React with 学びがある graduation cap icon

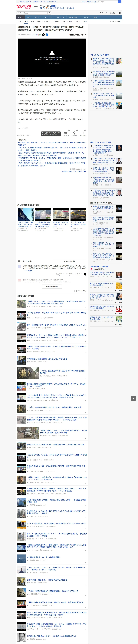[66, 133]
